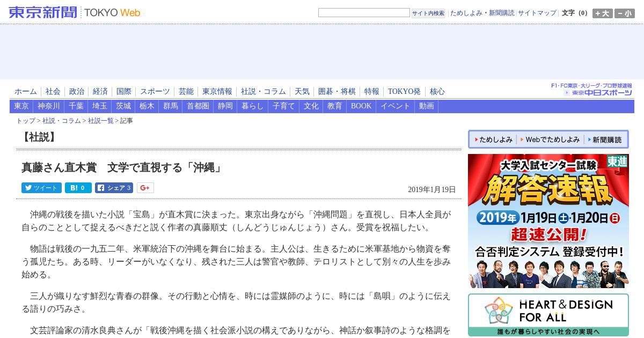Screen dimensions: 644x338
Task: Select the 神奈川 regional tab
Action: pos(49,106)
